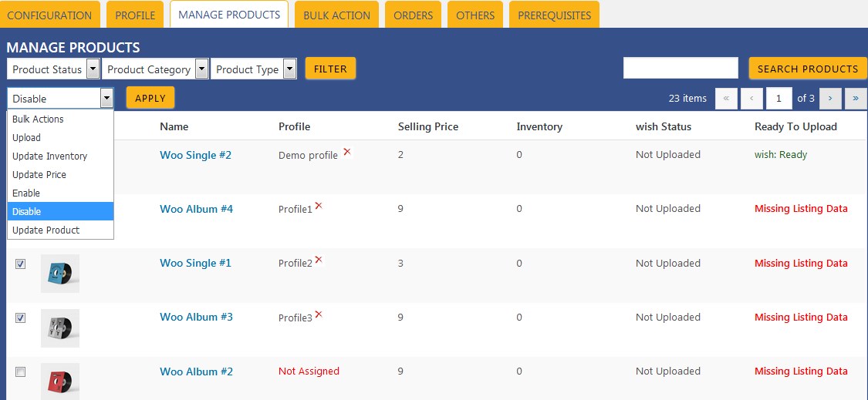This screenshot has width=868, height=400.
Task: Remove Profile2 from Woo Single #1
Action: 319,260
